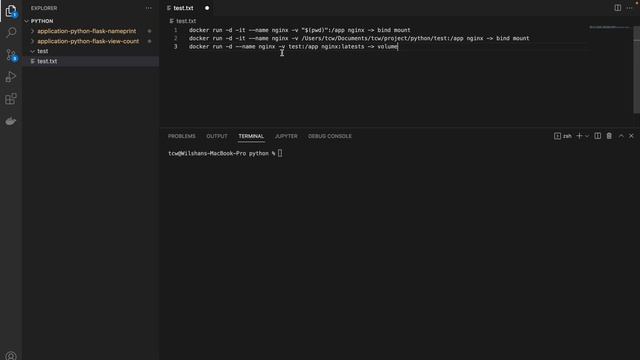This screenshot has width=640, height=360.
Task: Close unsaved test.txt tab via dot
Action: 207,8
